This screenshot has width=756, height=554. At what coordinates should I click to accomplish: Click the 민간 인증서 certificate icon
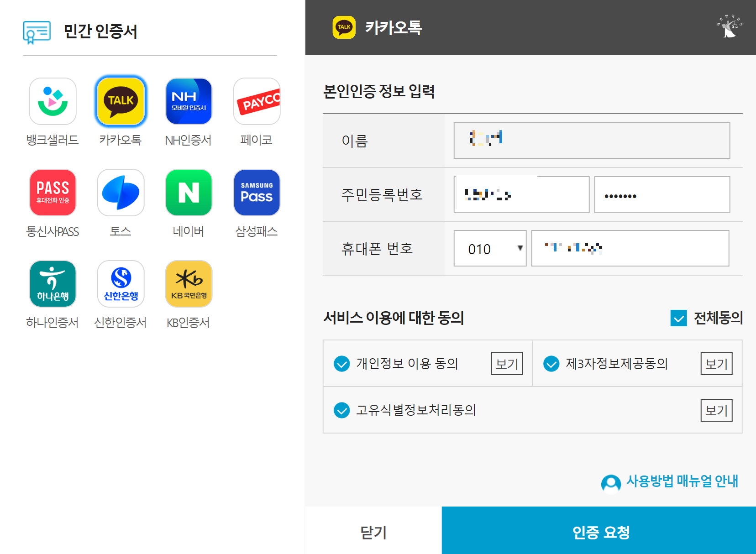(x=37, y=32)
